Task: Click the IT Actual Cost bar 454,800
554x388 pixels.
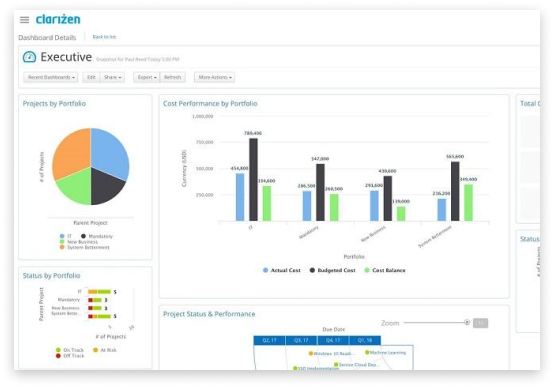Action: (240, 197)
